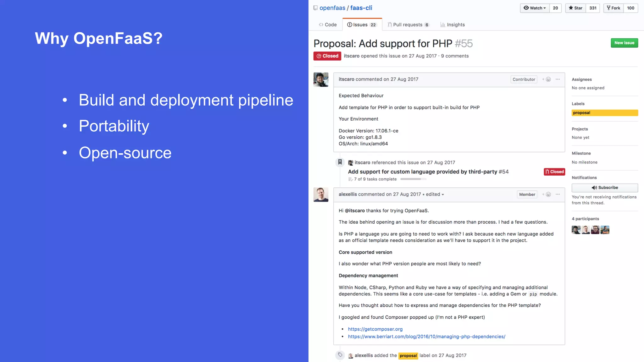Expand the edited history dropdown
Image resolution: width=644 pixels, height=362 pixels.
click(435, 194)
